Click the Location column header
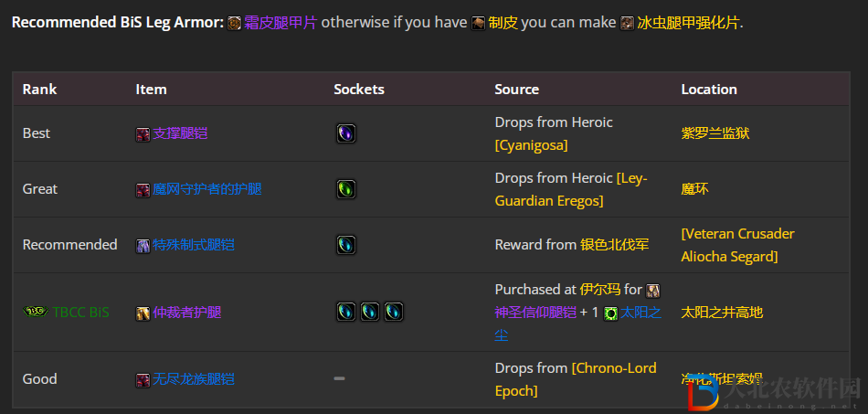Viewport: 868px width, 414px height. pyautogui.click(x=709, y=90)
